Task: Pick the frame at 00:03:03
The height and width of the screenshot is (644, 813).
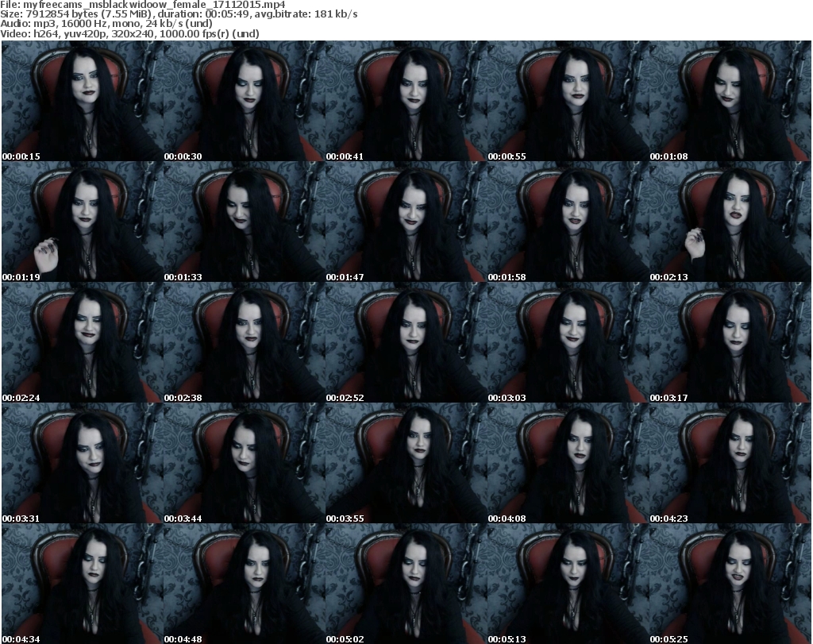Action: (568, 343)
